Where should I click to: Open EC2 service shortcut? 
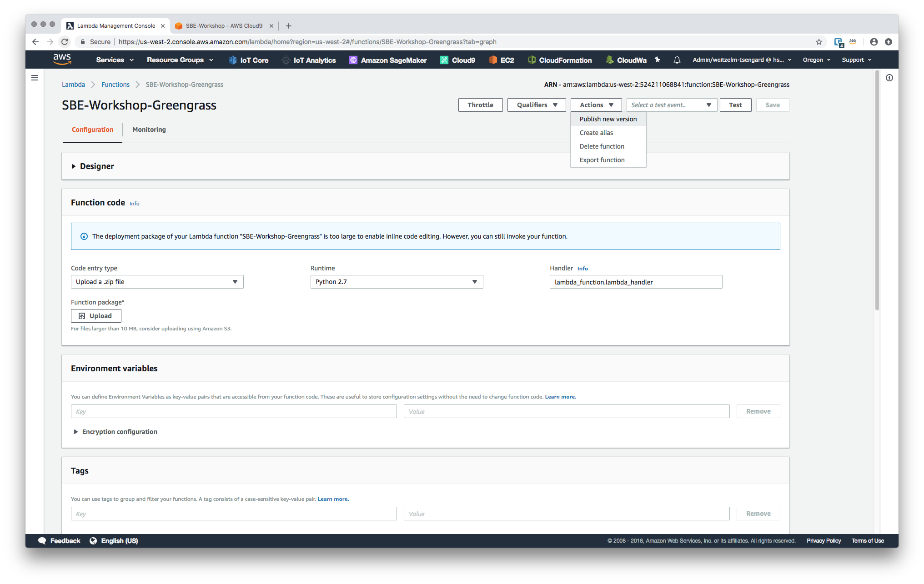tap(502, 60)
